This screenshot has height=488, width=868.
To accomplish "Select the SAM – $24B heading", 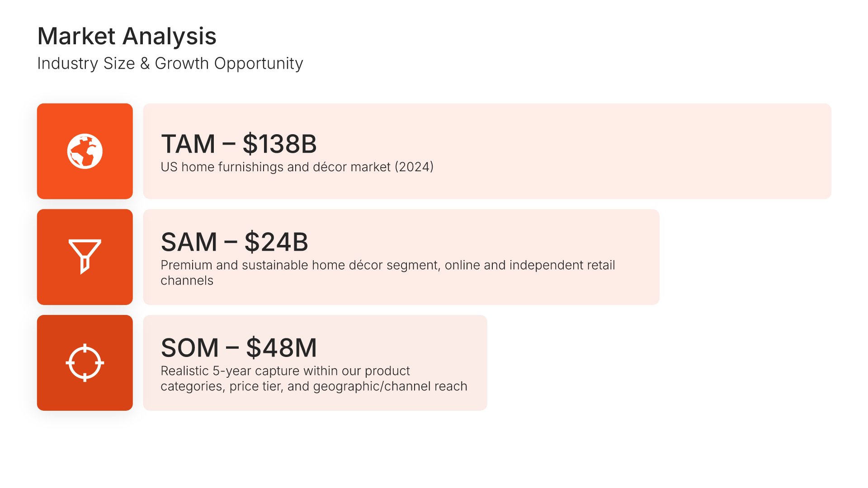I will (234, 242).
